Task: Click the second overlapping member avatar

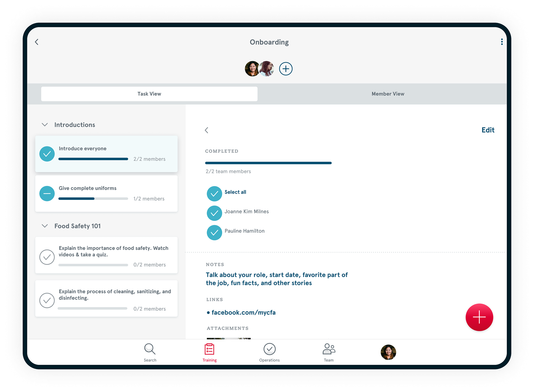Action: click(267, 69)
